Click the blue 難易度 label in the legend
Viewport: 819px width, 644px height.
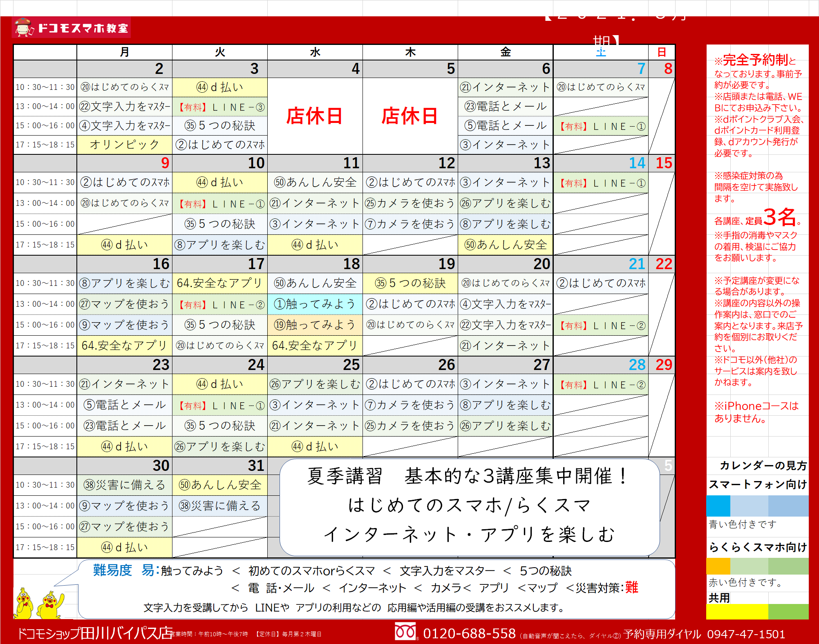pyautogui.click(x=112, y=570)
